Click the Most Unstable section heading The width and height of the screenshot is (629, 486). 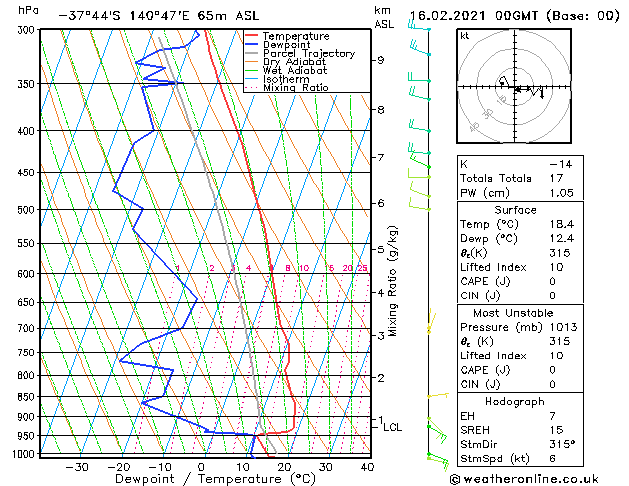[x=513, y=313]
